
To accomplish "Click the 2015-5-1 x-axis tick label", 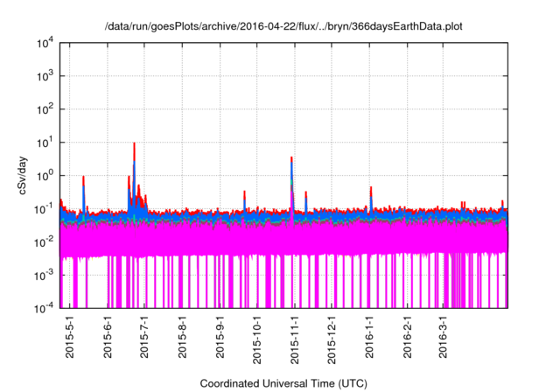I will coord(72,337).
